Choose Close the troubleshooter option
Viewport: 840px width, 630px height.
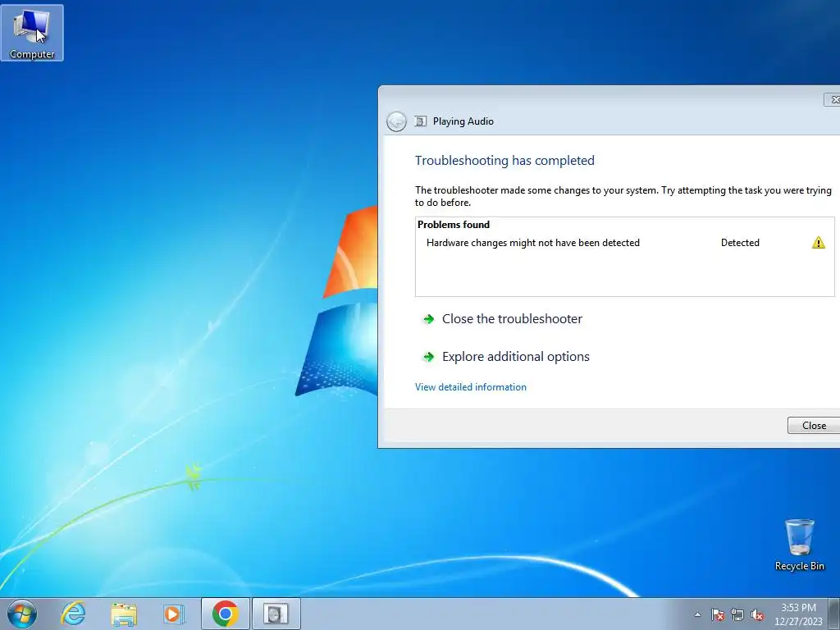pos(512,319)
